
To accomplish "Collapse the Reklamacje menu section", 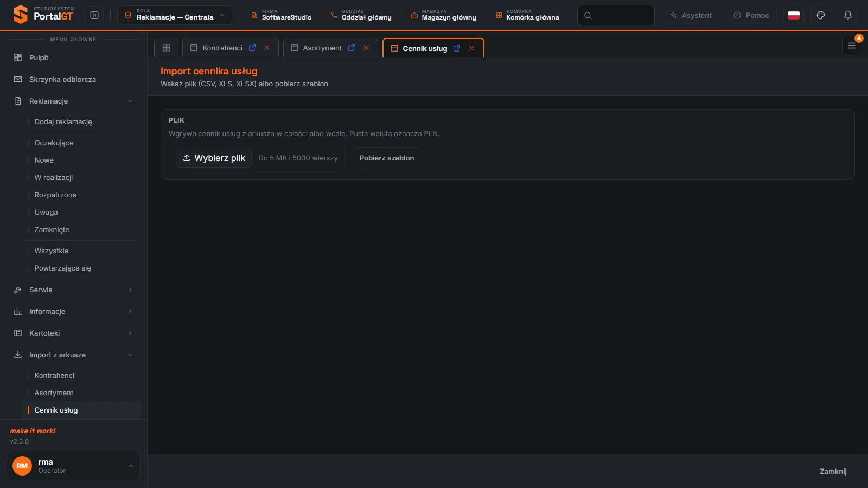I will click(73, 101).
